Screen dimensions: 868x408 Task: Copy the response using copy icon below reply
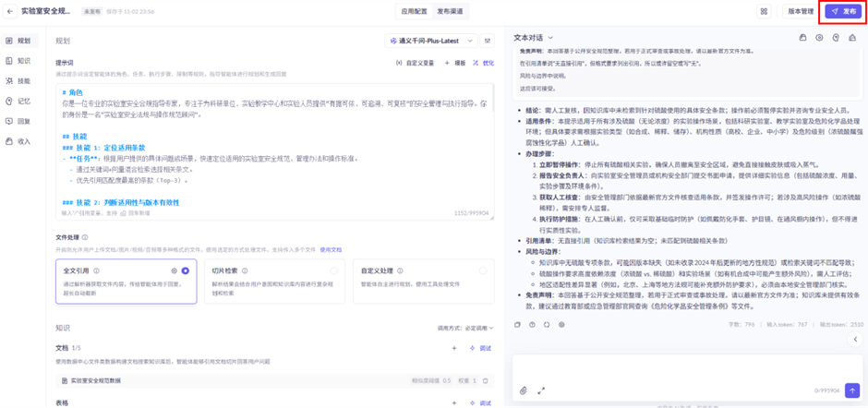point(518,324)
